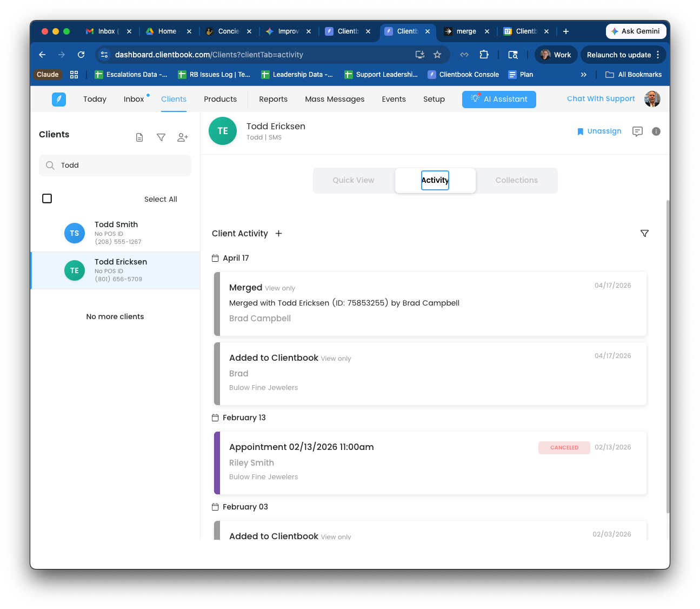Add a new client activity

pyautogui.click(x=279, y=233)
